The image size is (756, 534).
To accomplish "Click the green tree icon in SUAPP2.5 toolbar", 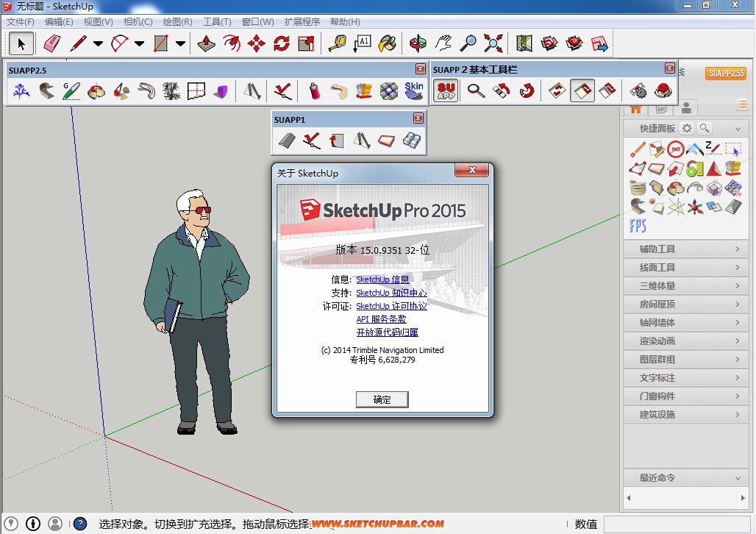I will (x=171, y=90).
